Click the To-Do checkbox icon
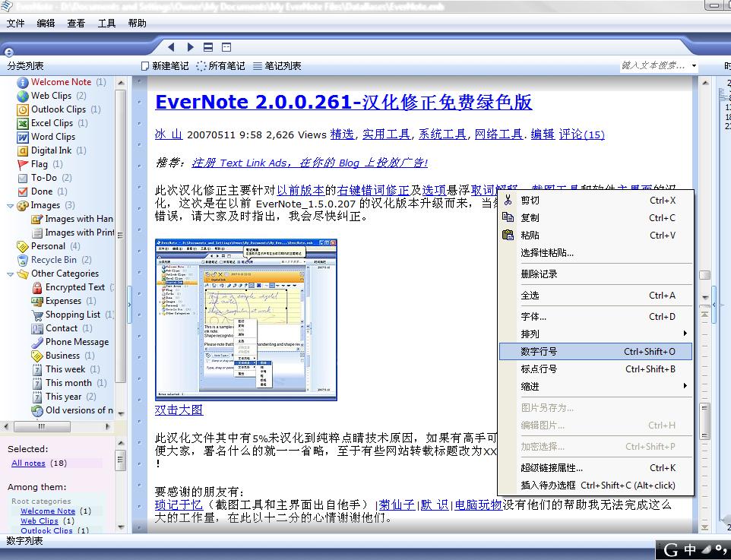This screenshot has width=731, height=560. [23, 178]
